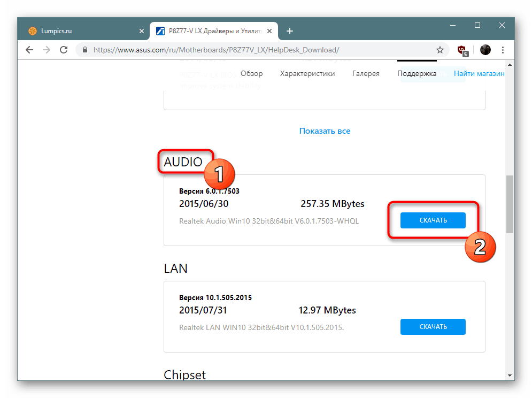Minimize the browser window
This screenshot has width=532, height=398.
(453, 25)
